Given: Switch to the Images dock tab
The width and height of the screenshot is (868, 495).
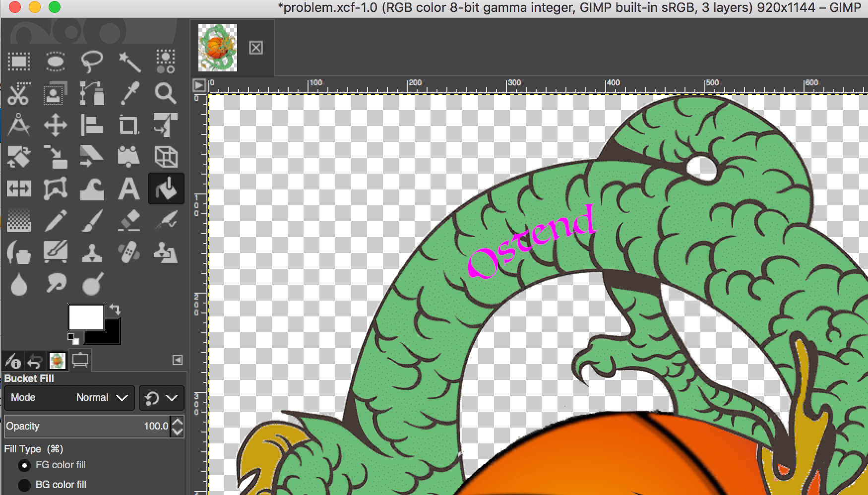Looking at the screenshot, I should click(x=57, y=361).
